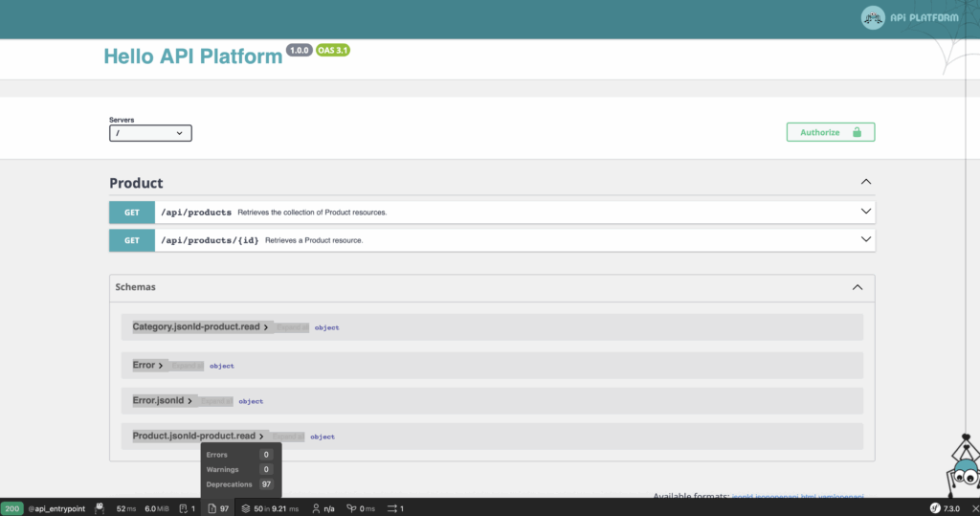This screenshot has height=516, width=980.
Task: Click the webby spider mascot
Action: click(x=963, y=466)
